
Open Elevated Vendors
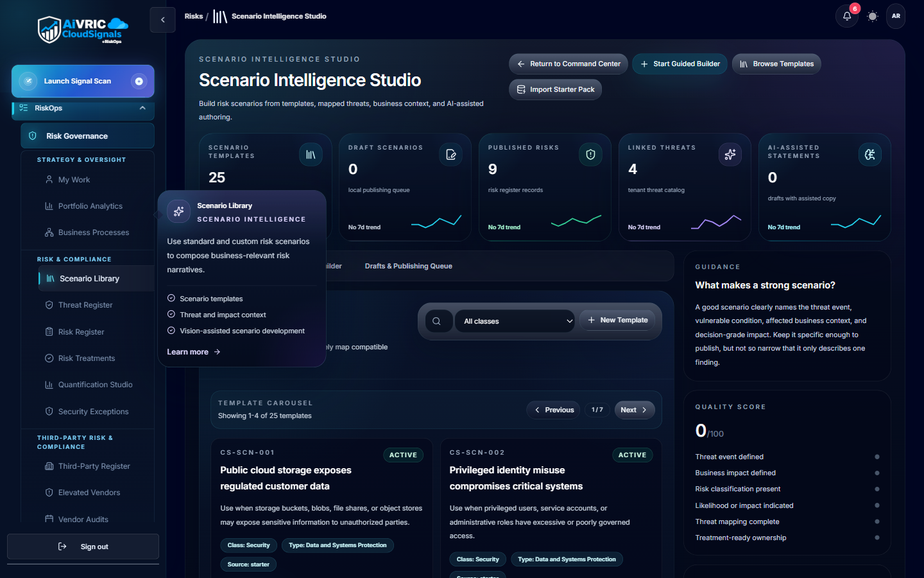89,493
